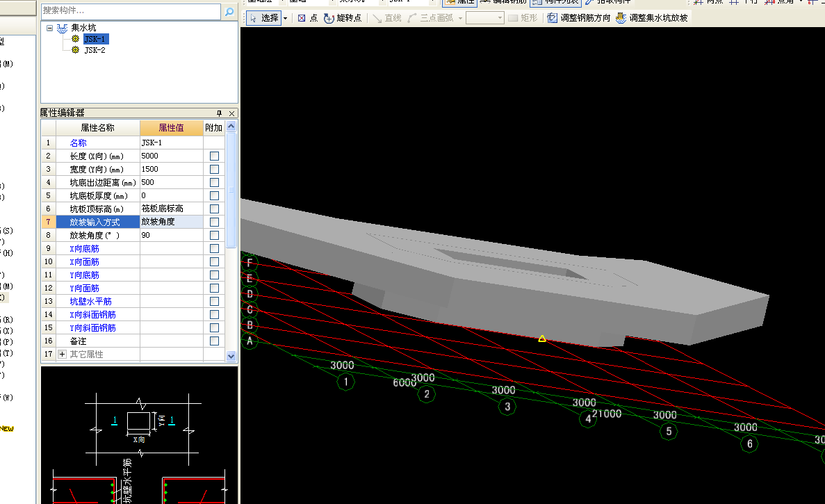Viewport: 825px width, 504px height.
Task: Select JSK-2 in the component tree
Action: (95, 50)
